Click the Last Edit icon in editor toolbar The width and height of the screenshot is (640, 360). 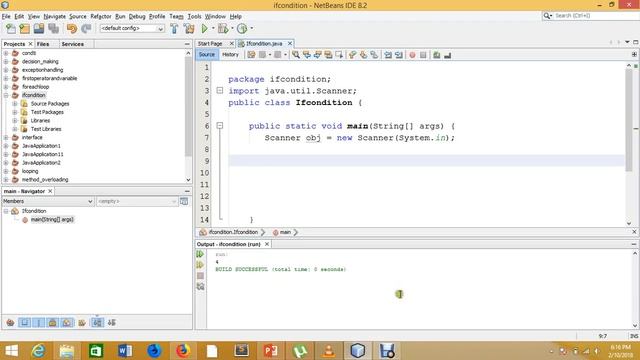pyautogui.click(x=251, y=55)
